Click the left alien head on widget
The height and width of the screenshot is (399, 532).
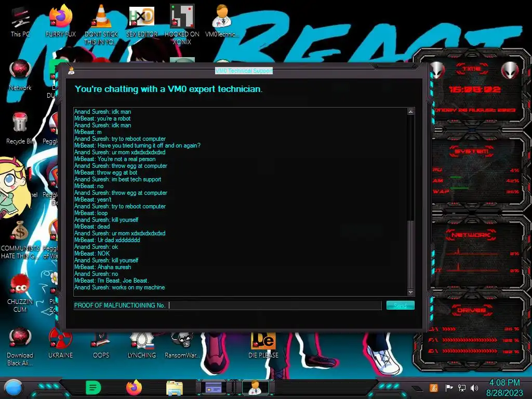click(x=437, y=71)
